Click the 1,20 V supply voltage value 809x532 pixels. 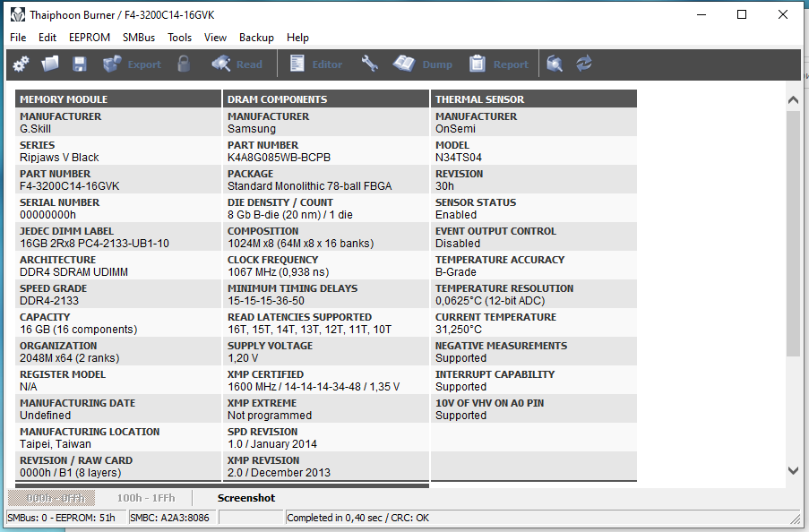pyautogui.click(x=243, y=358)
